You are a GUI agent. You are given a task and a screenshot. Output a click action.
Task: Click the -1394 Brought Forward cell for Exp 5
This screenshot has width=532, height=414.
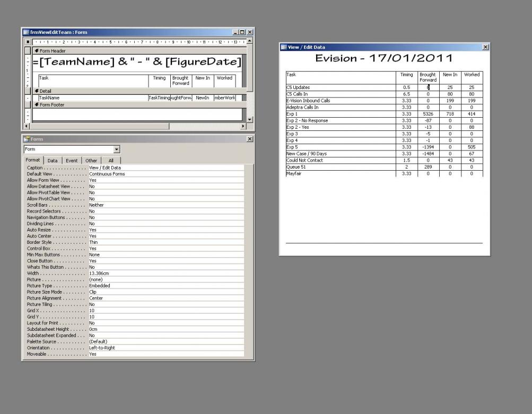(x=428, y=147)
